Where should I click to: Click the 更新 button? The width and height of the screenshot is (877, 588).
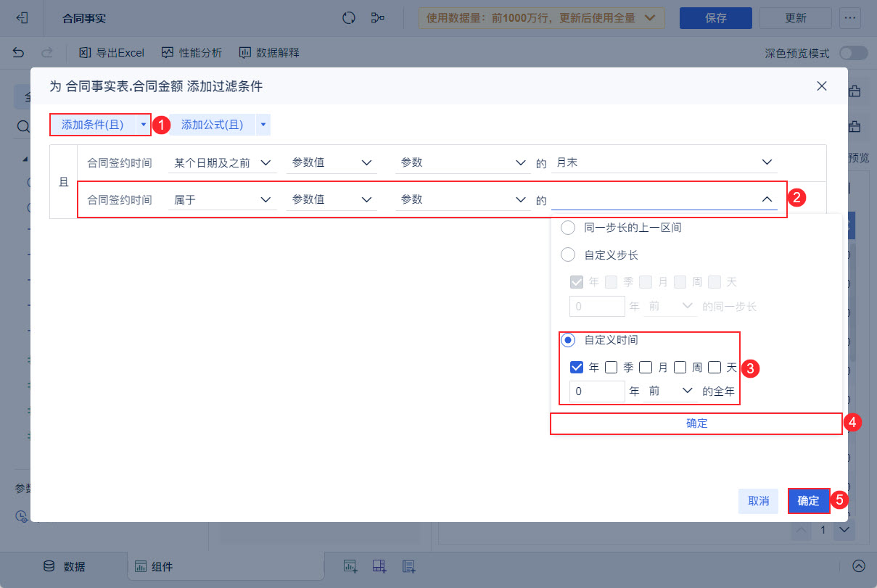796,18
